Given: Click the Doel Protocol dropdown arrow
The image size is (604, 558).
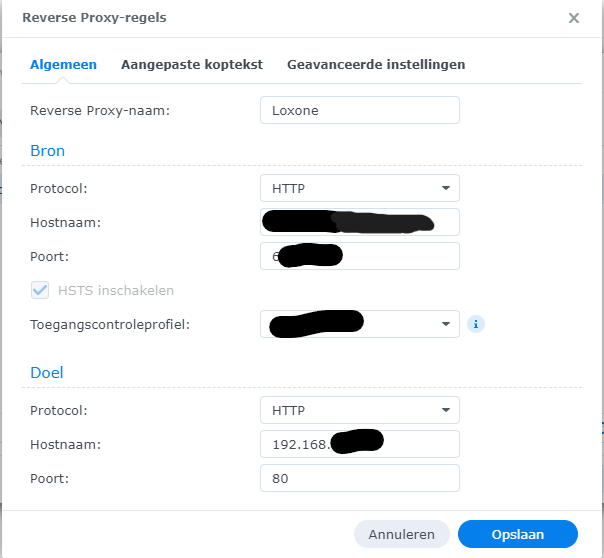Looking at the screenshot, I should click(445, 410).
